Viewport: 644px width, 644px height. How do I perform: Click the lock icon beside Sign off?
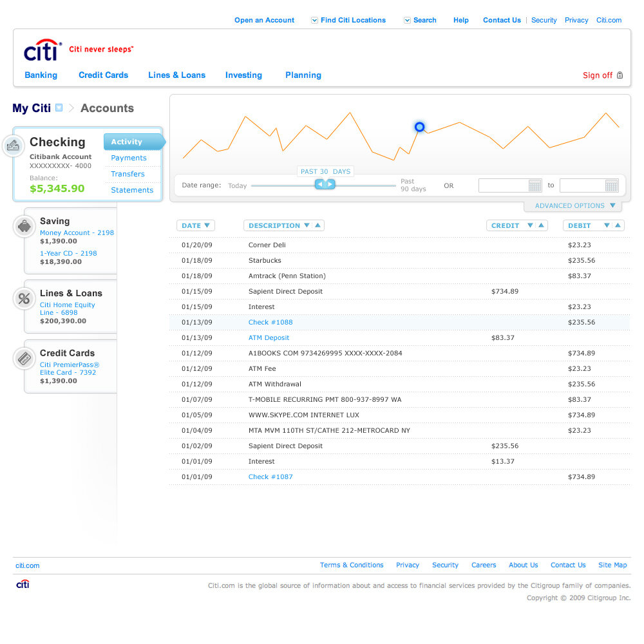tap(620, 75)
